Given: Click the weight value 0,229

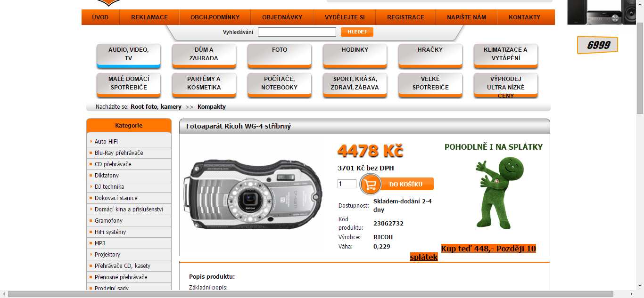Looking at the screenshot, I should coord(382,246).
